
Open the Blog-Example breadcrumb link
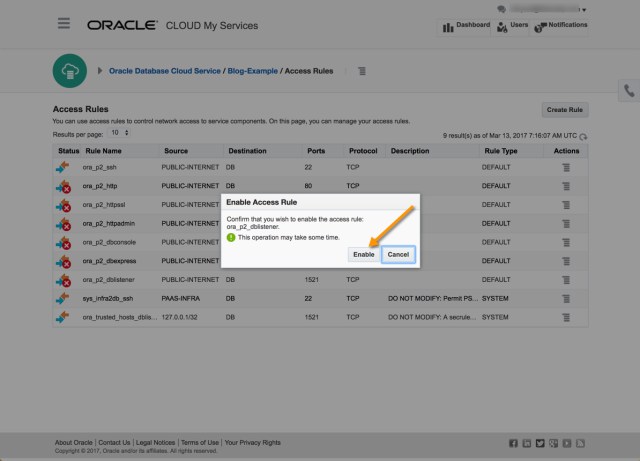pos(252,71)
